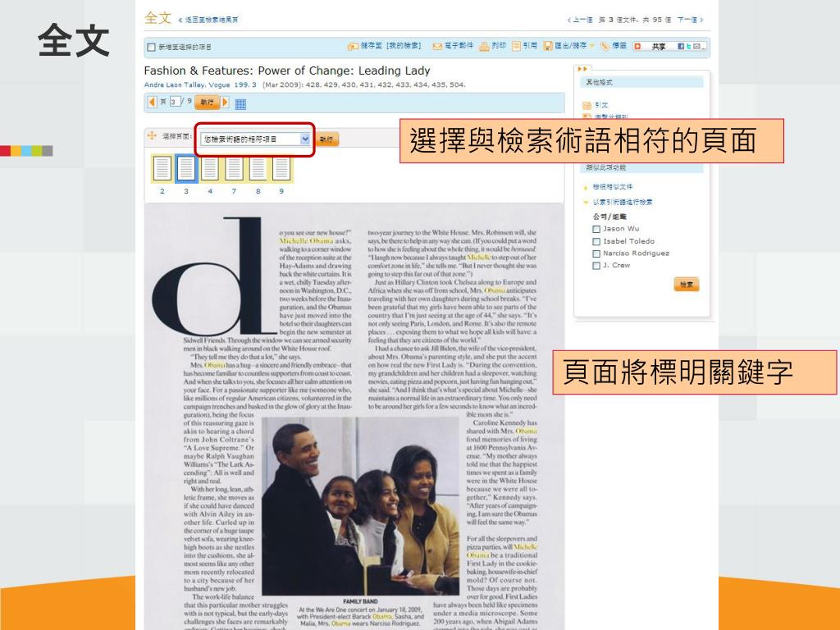Viewport: 840px width, 630px height.
Task: Click the mail icon in share box
Action: (696, 47)
